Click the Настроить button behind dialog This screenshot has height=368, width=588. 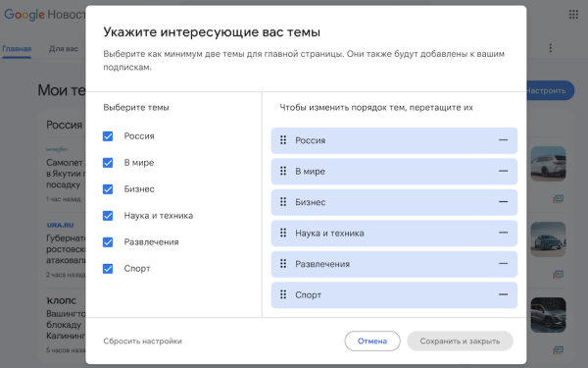coord(550,90)
